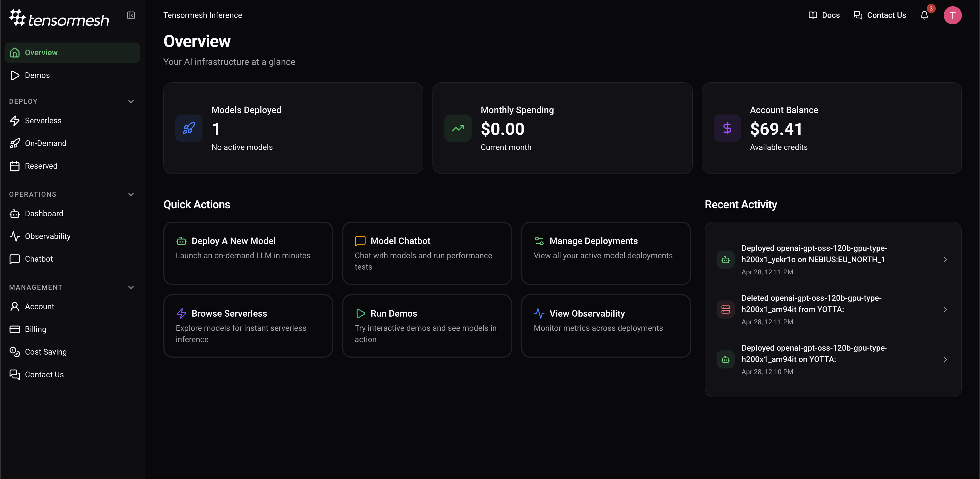Viewport: 980px width, 479px height.
Task: Click the red server icon for deleted deployment
Action: click(725, 310)
